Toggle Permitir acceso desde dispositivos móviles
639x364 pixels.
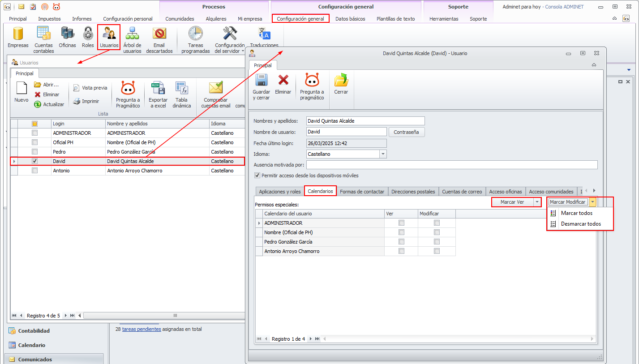pyautogui.click(x=257, y=176)
